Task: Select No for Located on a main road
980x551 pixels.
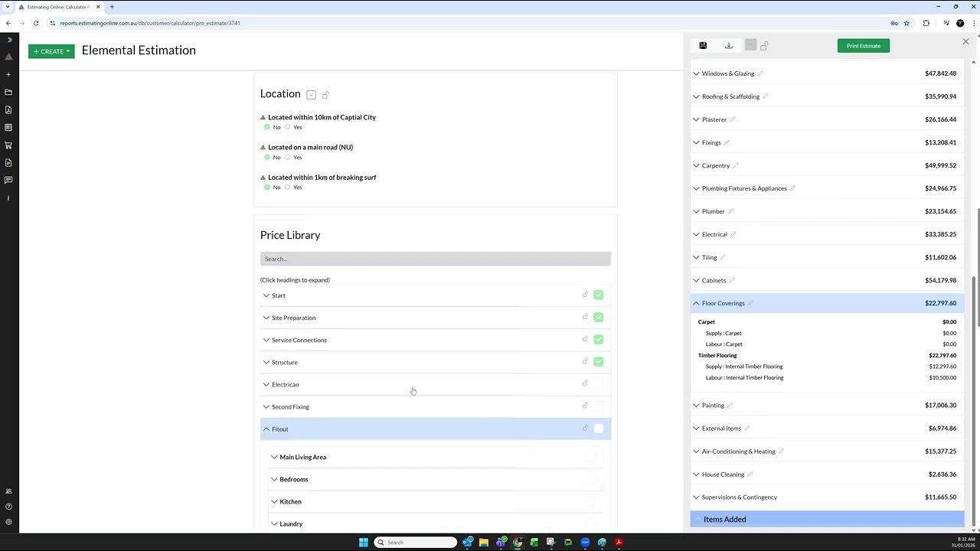Action: pos(267,157)
